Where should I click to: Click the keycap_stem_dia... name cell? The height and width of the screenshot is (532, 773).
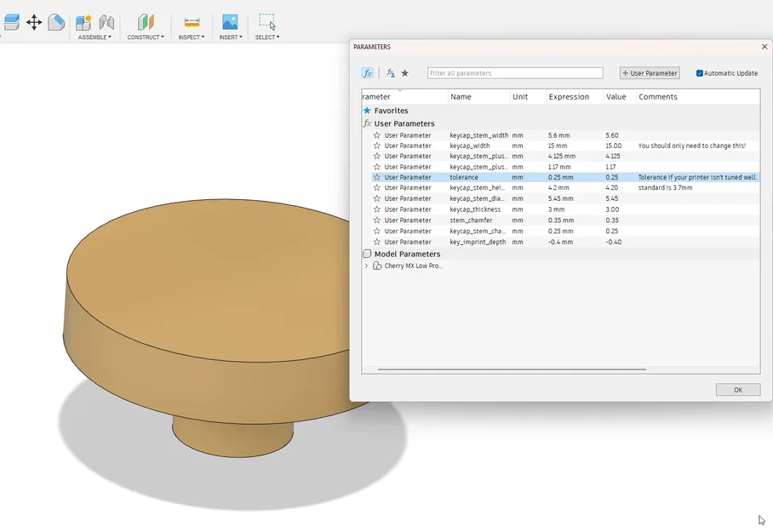[478, 198]
